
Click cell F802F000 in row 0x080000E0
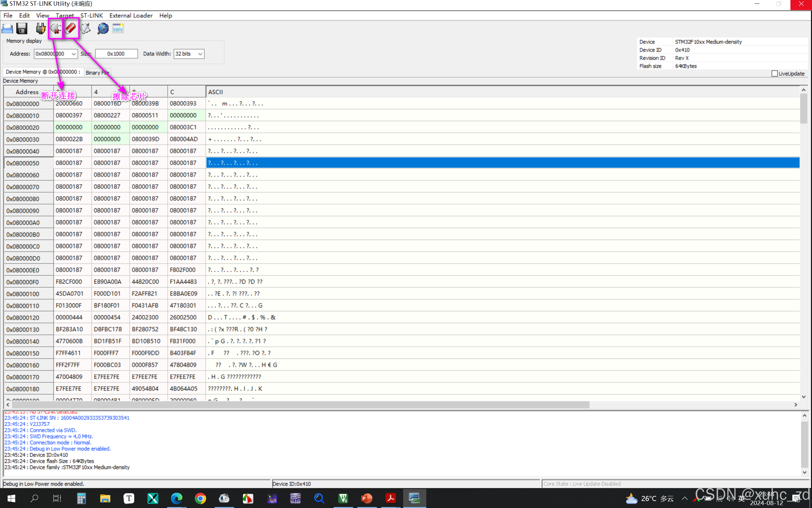[x=186, y=270]
